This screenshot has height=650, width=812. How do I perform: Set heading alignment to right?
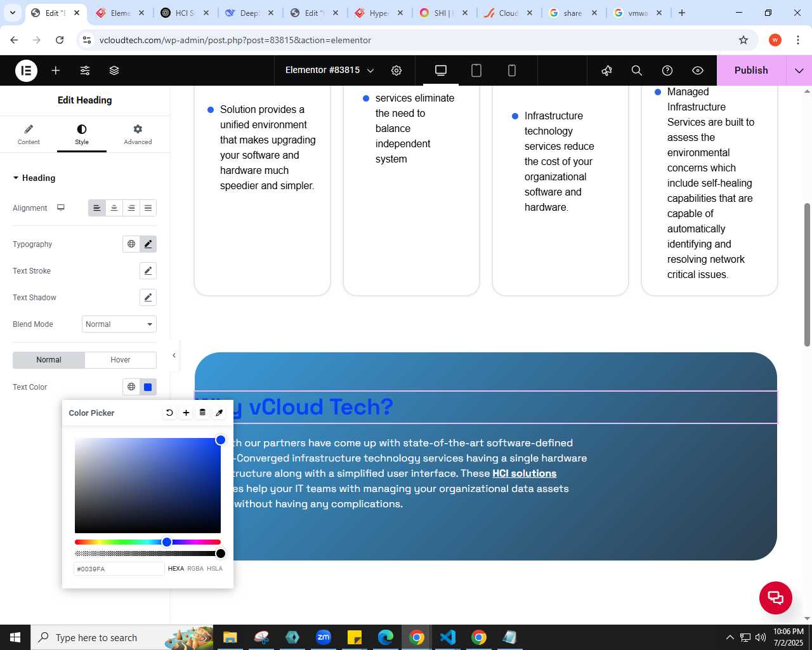coord(131,208)
